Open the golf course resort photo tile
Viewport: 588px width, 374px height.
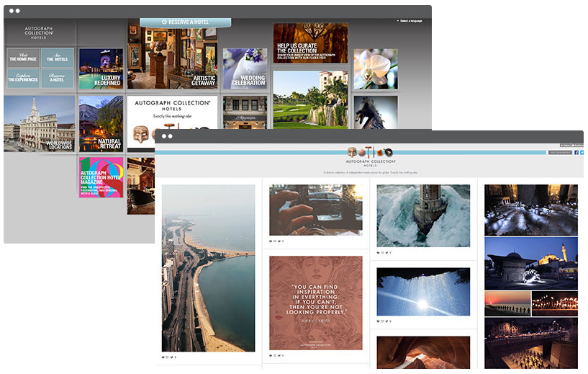[x=310, y=100]
